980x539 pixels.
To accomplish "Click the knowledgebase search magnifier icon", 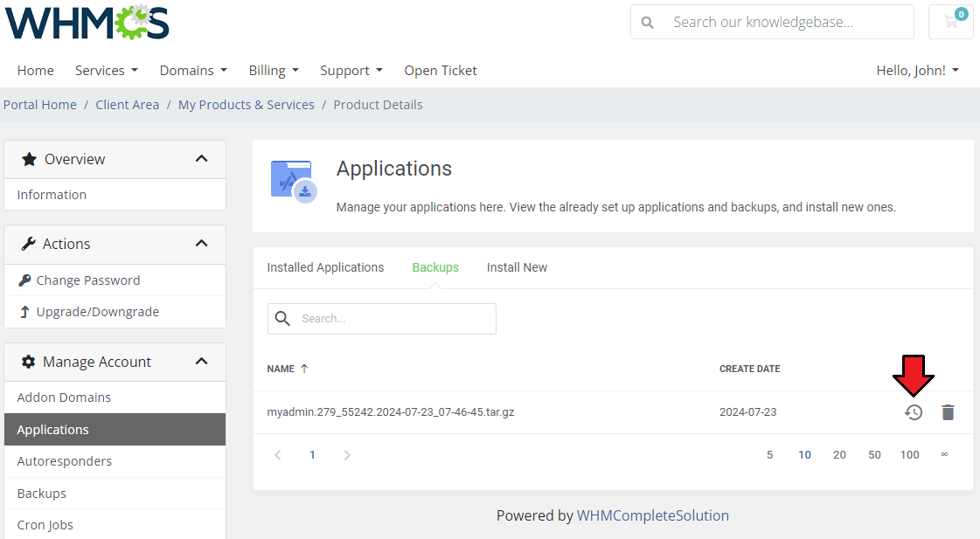I will (x=648, y=23).
